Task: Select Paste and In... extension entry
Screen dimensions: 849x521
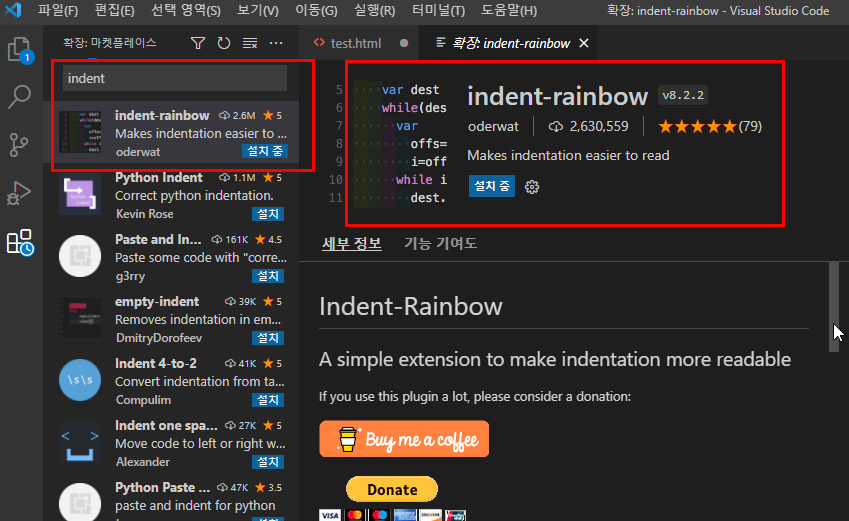Action: click(172, 256)
